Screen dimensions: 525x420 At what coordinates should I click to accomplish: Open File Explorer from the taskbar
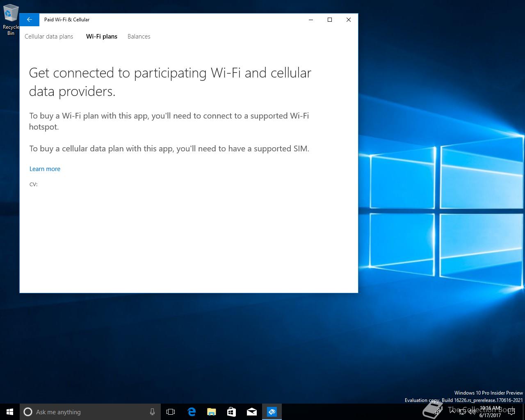[212, 412]
